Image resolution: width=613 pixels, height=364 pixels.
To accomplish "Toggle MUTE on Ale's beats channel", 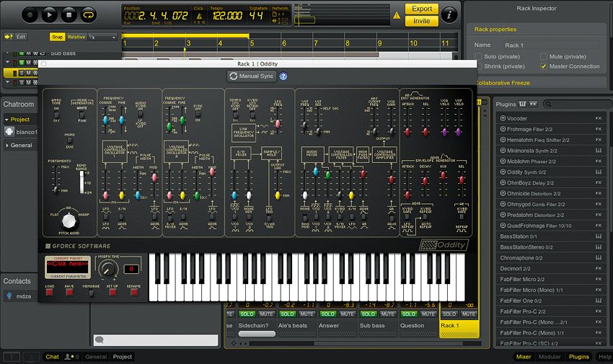I will click(x=307, y=314).
